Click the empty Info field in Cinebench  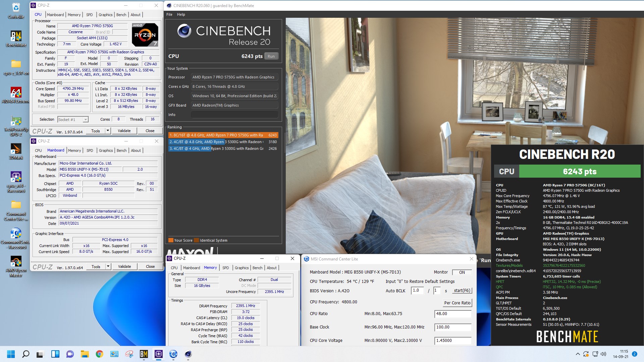(x=234, y=115)
